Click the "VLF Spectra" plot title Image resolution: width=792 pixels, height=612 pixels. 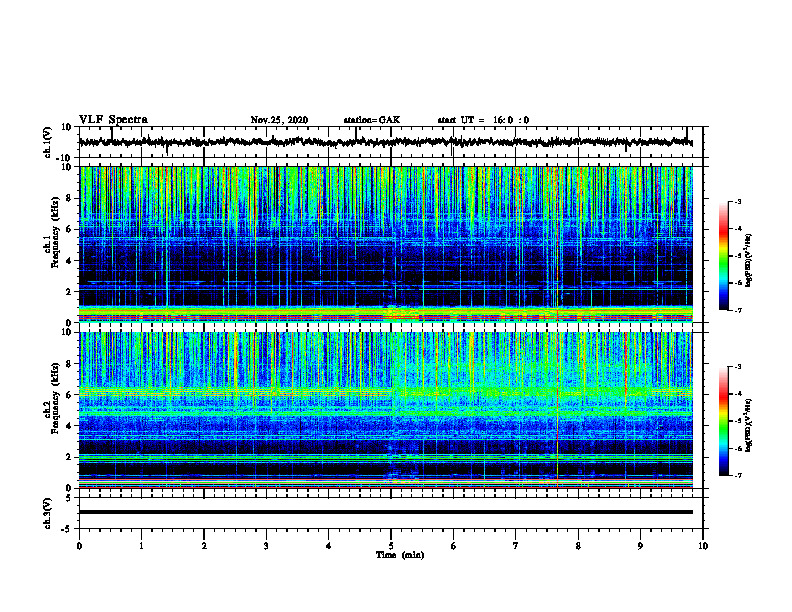point(114,120)
